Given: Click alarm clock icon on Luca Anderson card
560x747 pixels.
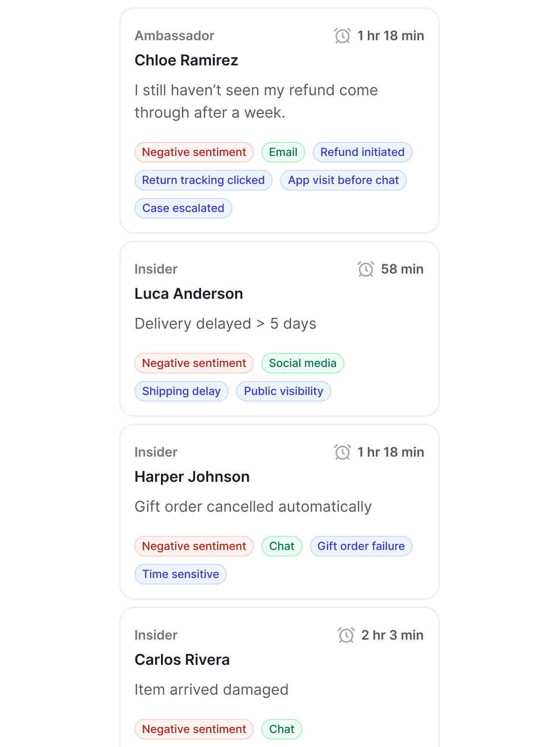Looking at the screenshot, I should (x=366, y=269).
